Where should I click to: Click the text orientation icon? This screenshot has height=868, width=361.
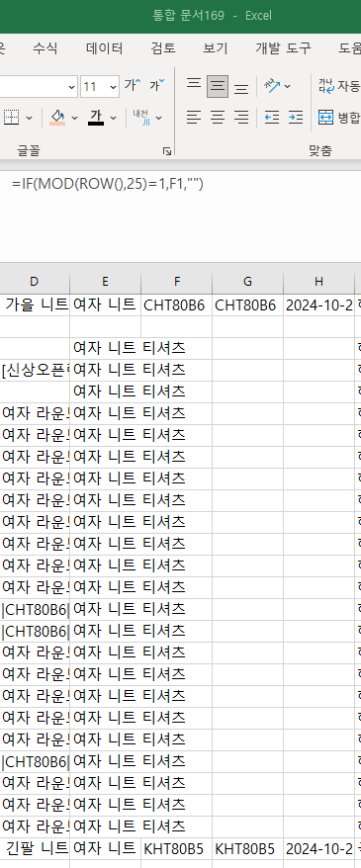click(272, 85)
